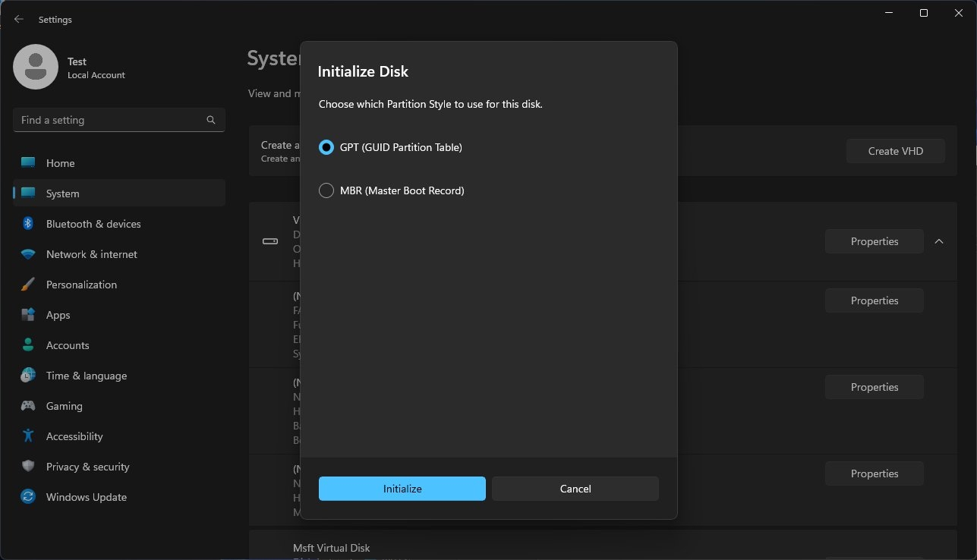Open Personalization settings label
This screenshot has width=977, height=560.
[x=81, y=285]
